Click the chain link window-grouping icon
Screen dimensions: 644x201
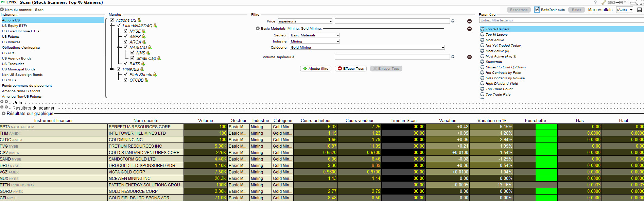click(611, 2)
